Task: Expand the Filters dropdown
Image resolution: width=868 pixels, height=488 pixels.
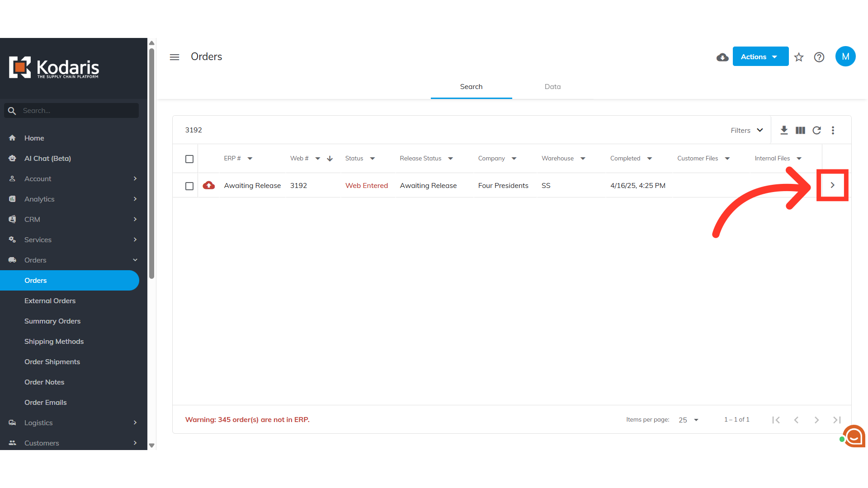Action: (x=747, y=130)
